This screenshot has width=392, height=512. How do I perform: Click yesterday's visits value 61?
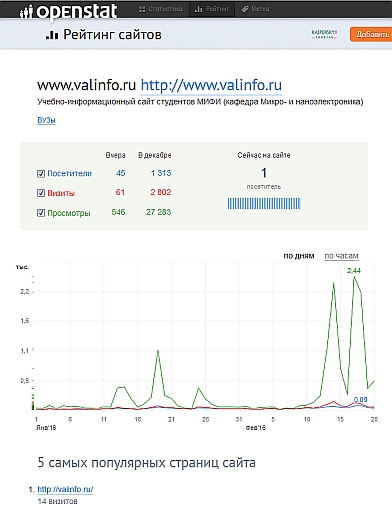tap(120, 192)
